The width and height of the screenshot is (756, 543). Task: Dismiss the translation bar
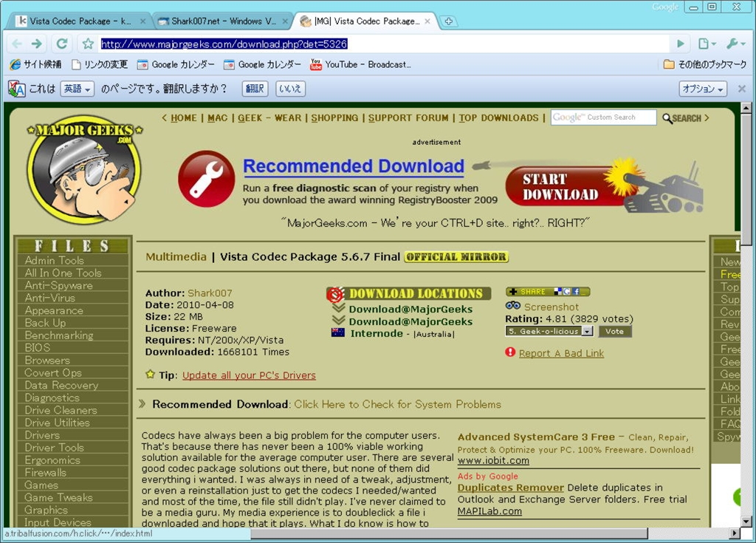pyautogui.click(x=741, y=89)
